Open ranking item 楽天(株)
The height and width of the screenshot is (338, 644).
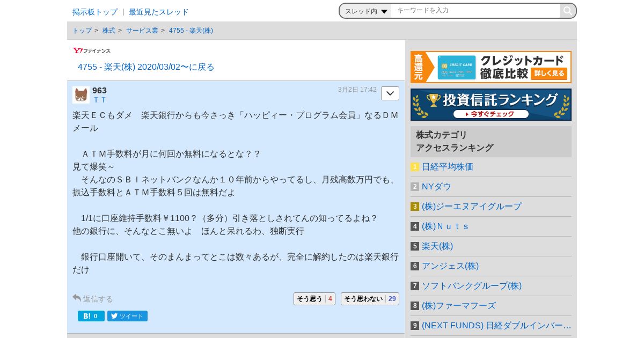pos(437,246)
